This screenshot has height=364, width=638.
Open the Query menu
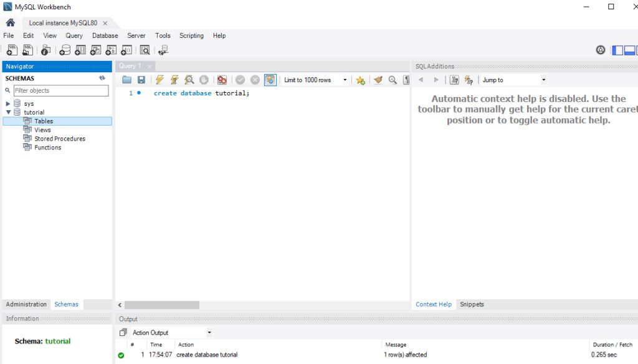[x=74, y=35]
